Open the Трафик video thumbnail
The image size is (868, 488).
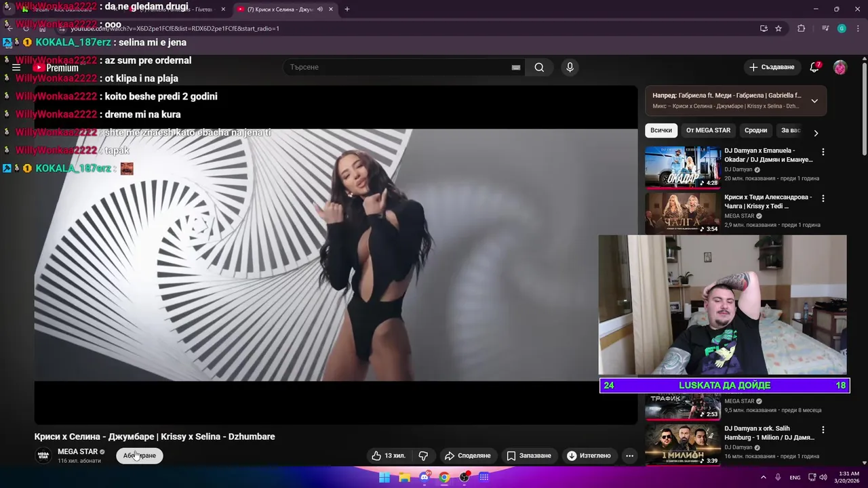(682, 407)
